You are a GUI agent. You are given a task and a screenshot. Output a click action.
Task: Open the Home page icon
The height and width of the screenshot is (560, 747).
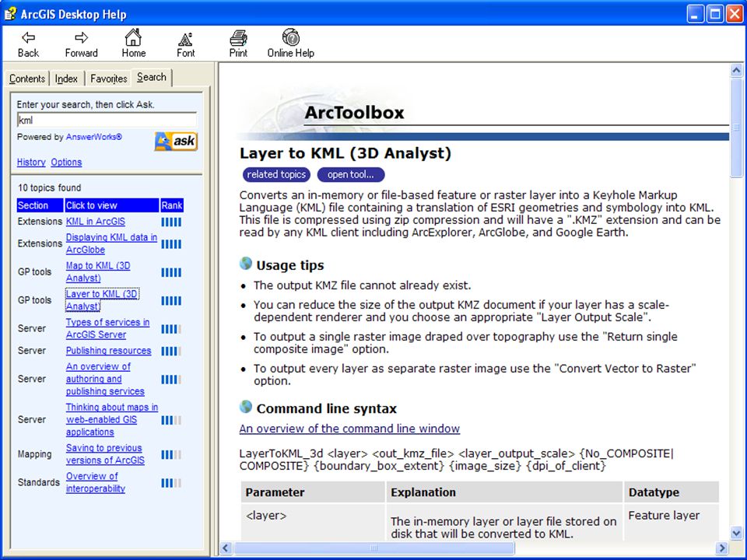click(x=133, y=37)
